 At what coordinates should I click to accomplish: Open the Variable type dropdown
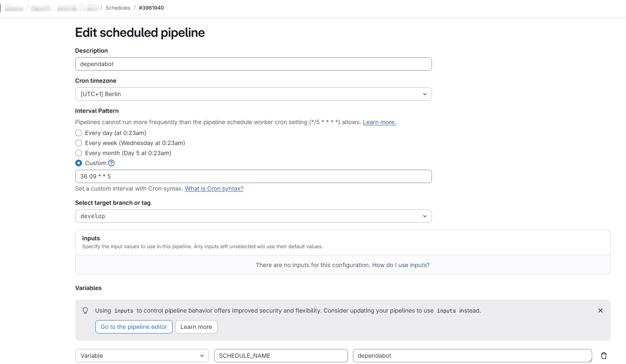click(x=142, y=356)
